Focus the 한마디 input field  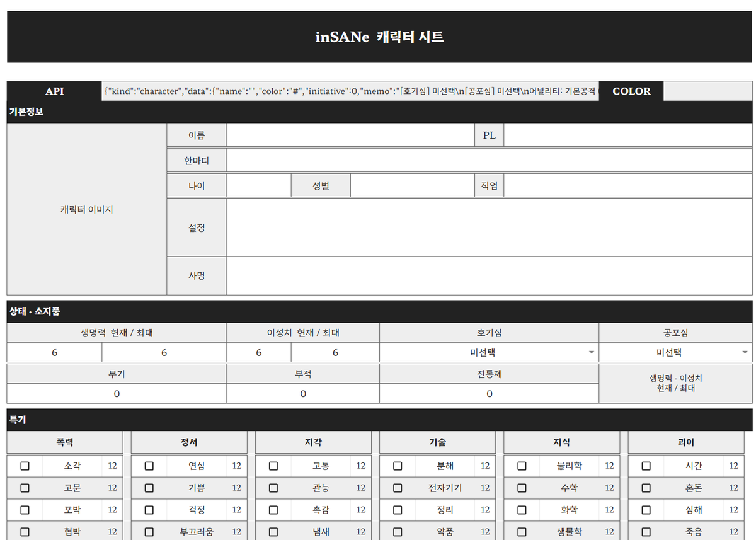pos(489,161)
